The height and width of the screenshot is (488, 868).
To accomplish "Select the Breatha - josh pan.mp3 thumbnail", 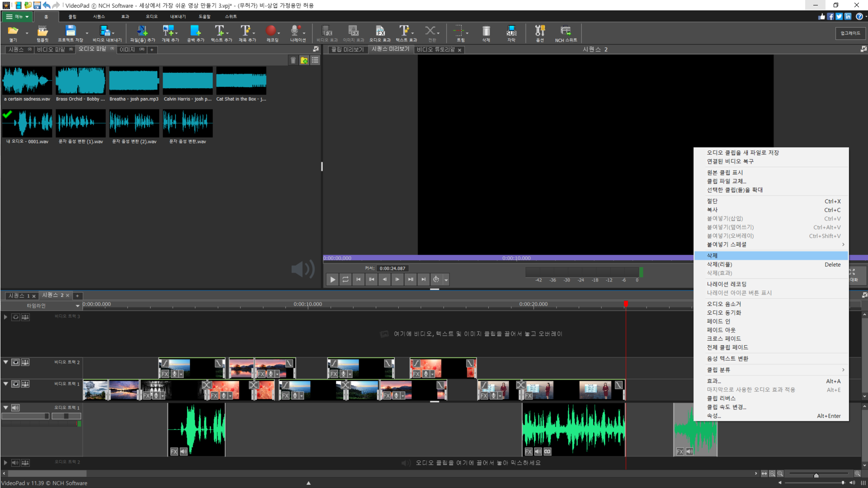I will click(x=134, y=81).
